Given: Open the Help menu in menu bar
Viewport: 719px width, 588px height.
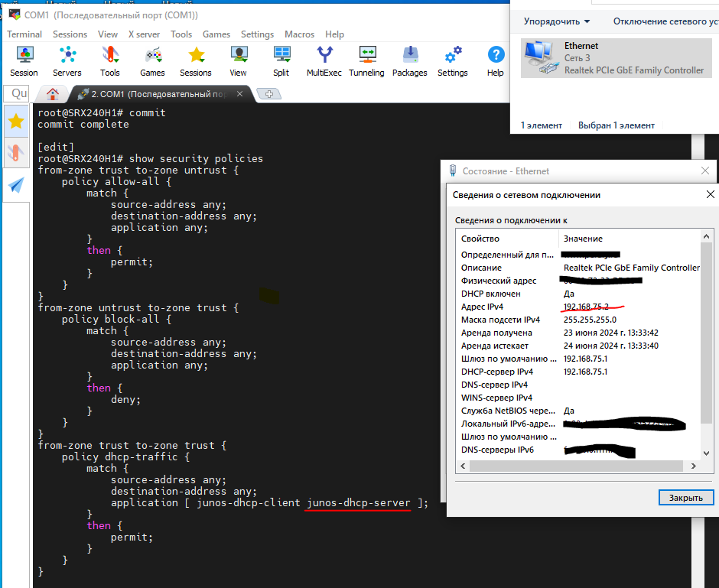Looking at the screenshot, I should coord(335,34).
